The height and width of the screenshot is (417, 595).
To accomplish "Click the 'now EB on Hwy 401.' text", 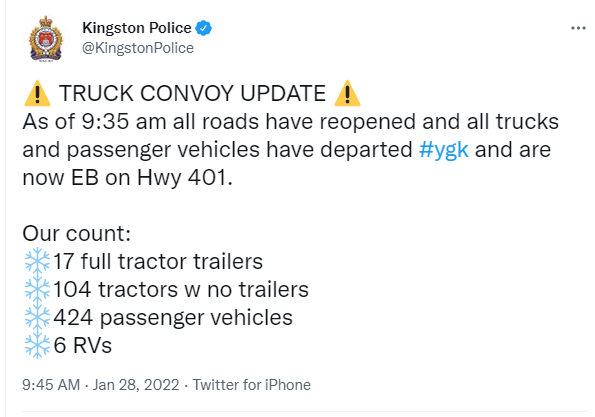I will click(128, 178).
